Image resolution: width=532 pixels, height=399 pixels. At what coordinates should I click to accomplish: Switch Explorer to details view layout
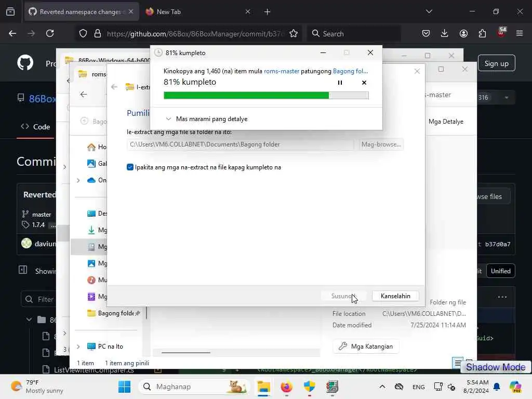click(x=457, y=363)
